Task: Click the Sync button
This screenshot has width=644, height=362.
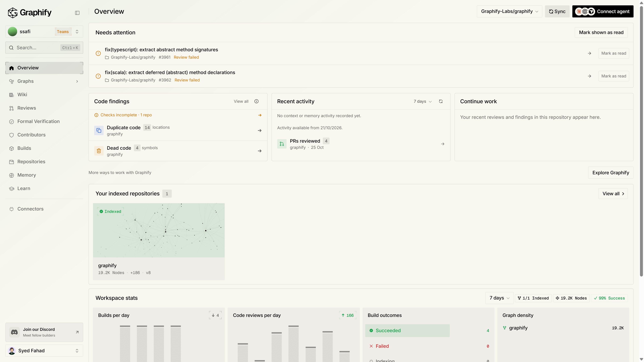Action: click(x=557, y=12)
